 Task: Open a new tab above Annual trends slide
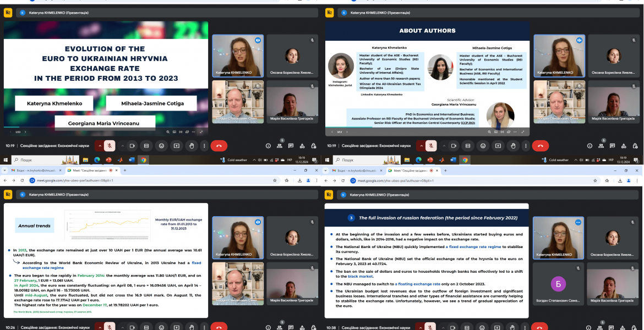tap(125, 170)
